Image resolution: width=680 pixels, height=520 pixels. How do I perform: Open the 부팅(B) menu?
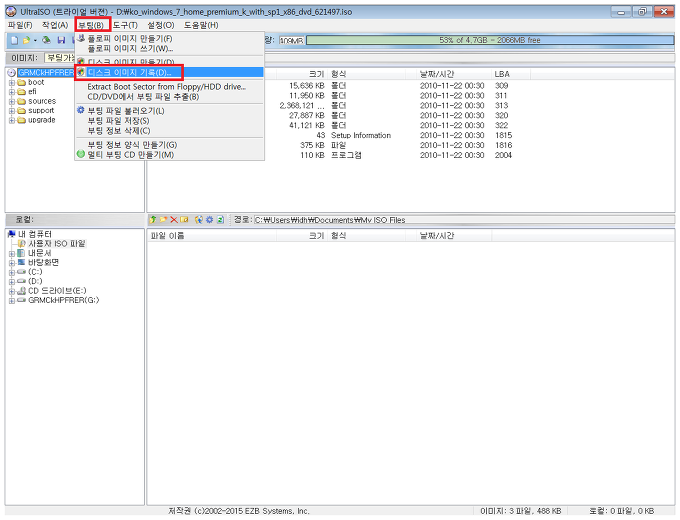point(92,25)
